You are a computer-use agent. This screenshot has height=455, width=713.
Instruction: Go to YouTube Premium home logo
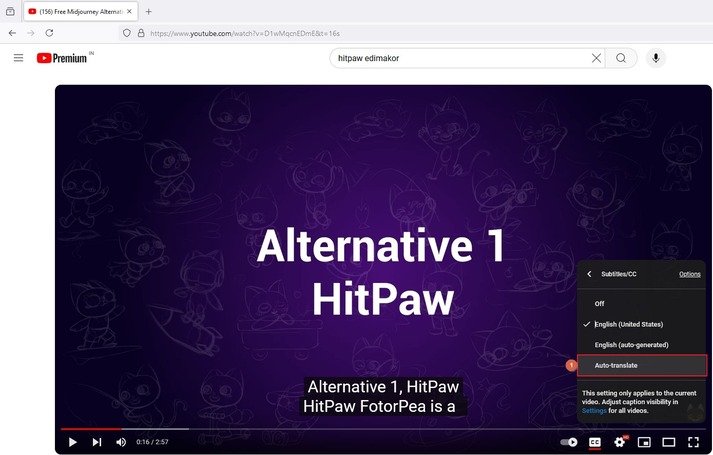click(x=62, y=58)
